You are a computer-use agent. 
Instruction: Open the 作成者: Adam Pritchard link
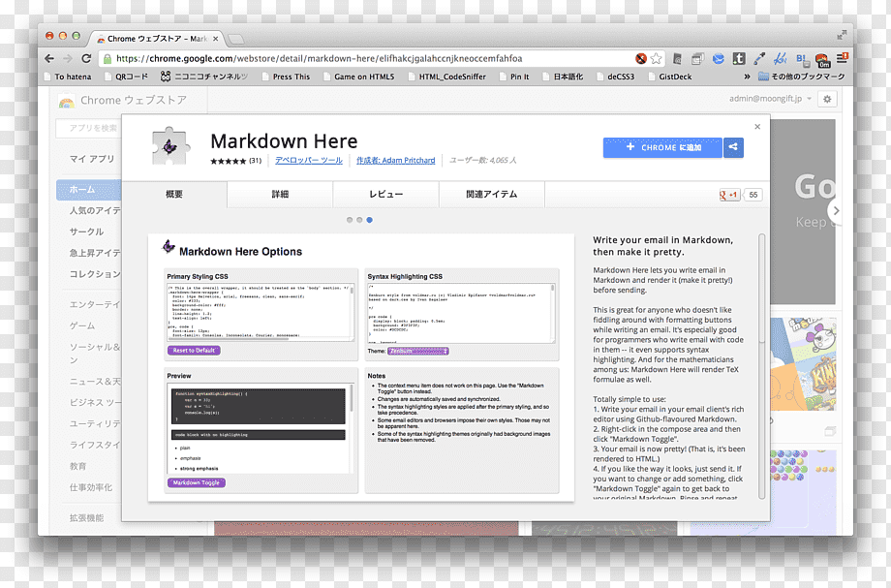(396, 161)
